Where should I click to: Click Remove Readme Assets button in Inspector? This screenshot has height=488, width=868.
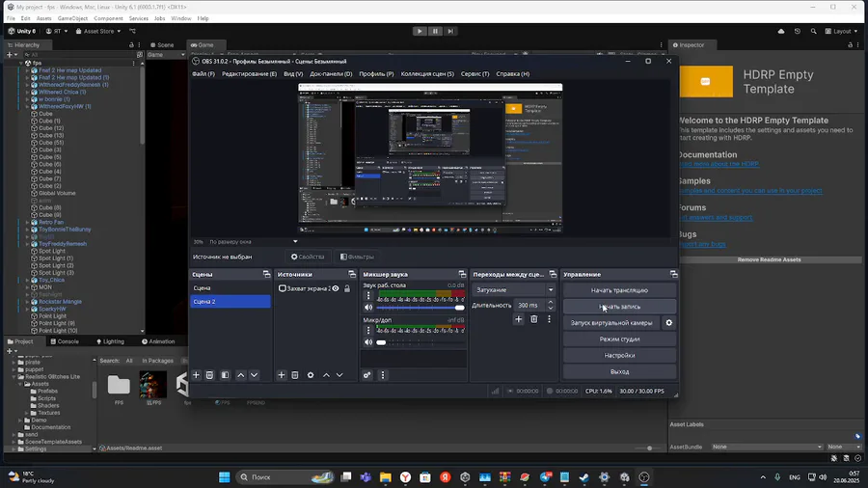[x=769, y=259]
